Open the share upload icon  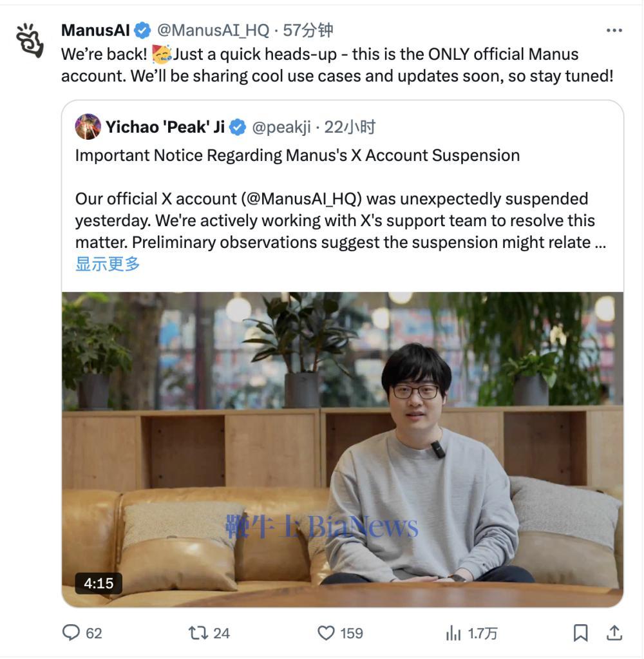tap(614, 633)
